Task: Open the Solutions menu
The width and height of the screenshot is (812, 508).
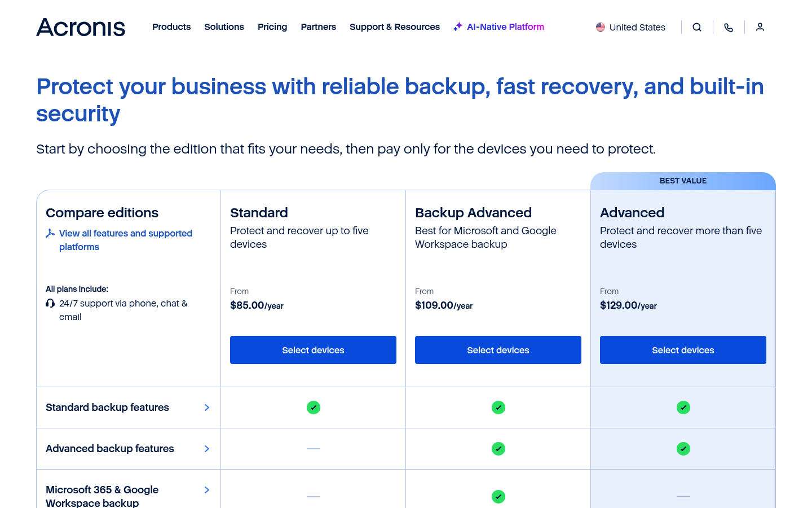Action: click(x=224, y=27)
